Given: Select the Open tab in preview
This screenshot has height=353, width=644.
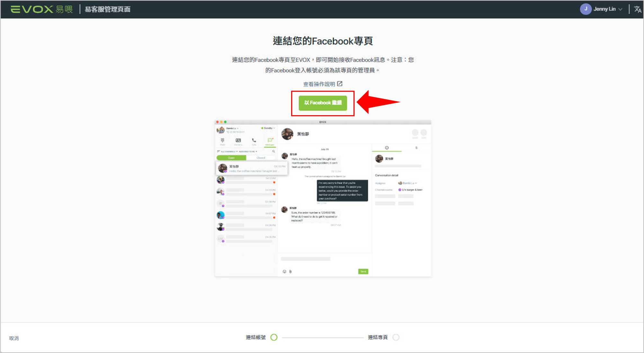Looking at the screenshot, I should tap(231, 158).
